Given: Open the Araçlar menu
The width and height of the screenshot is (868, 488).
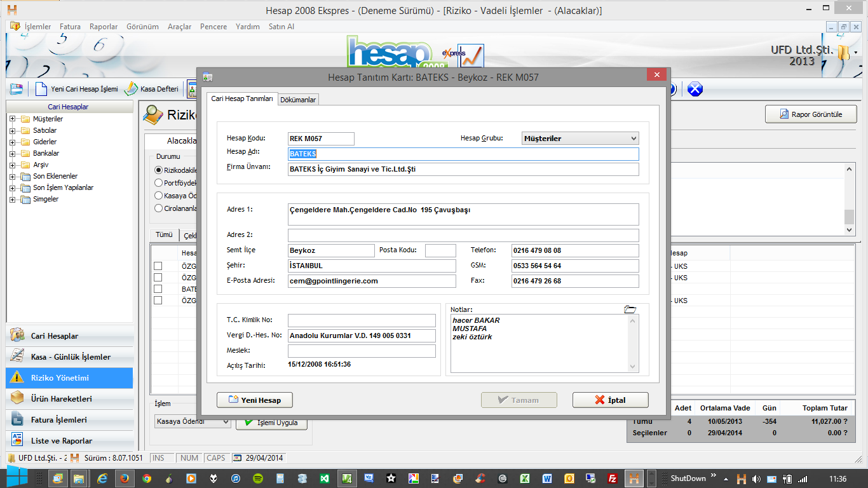Looking at the screenshot, I should click(179, 27).
